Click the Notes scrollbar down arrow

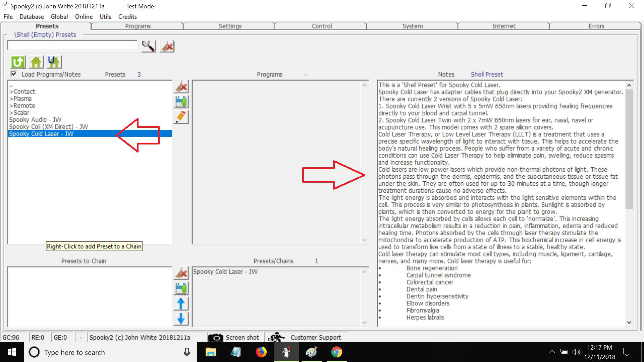coord(629,322)
